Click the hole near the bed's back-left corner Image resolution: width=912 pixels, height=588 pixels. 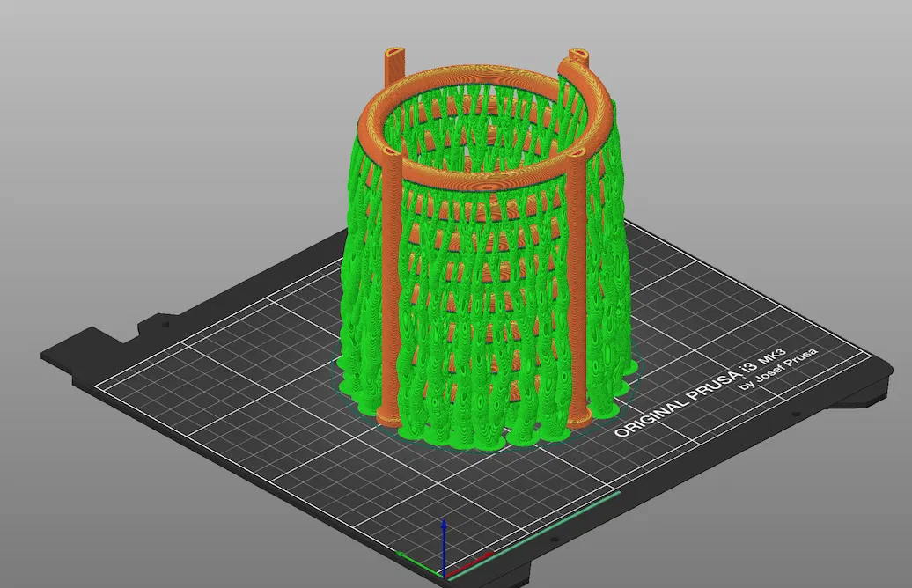click(x=165, y=325)
